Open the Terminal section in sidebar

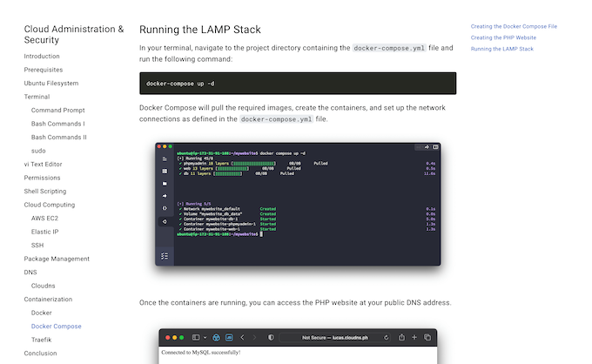(x=37, y=97)
